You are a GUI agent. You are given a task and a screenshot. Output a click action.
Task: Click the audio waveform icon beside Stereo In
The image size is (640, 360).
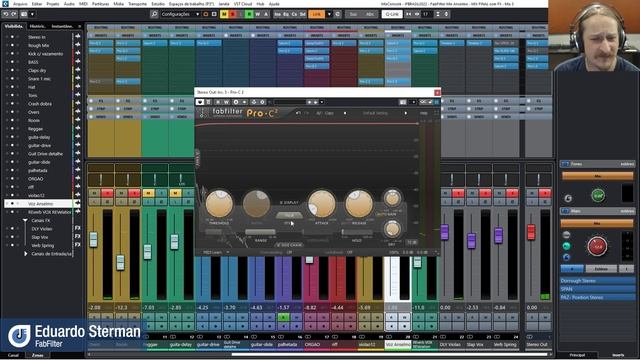pos(78,37)
